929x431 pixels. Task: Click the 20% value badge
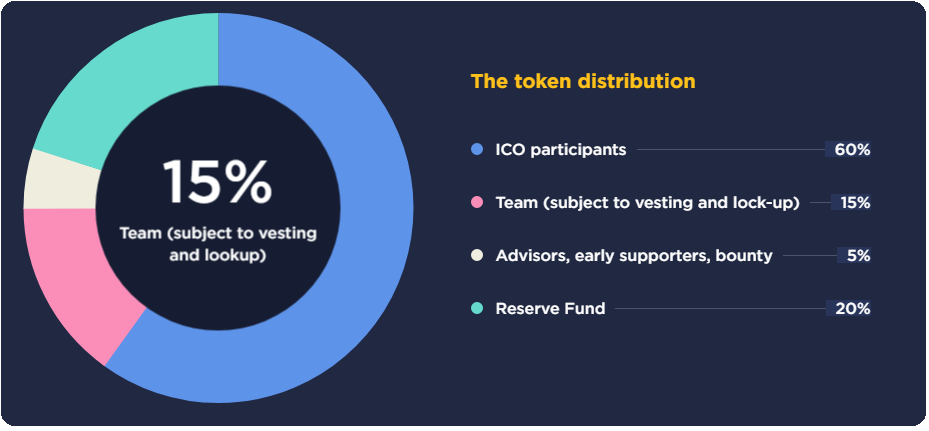click(x=848, y=308)
